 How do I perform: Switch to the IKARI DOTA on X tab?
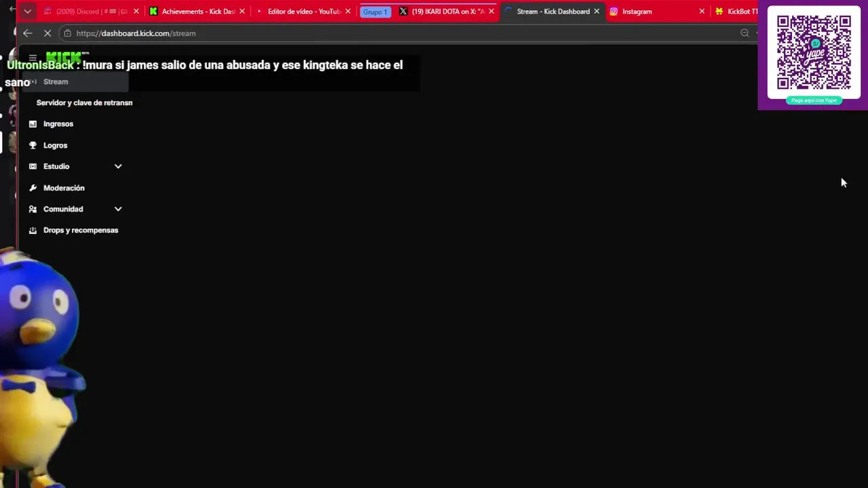[x=446, y=12]
